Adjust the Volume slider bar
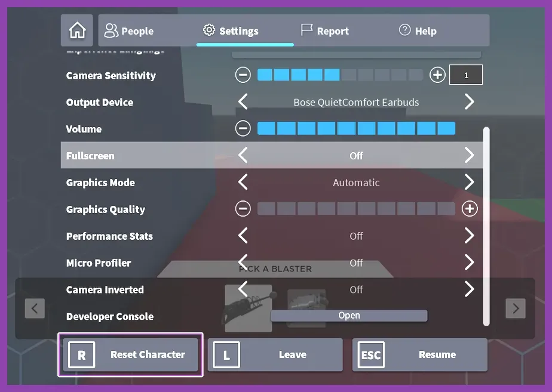The image size is (552, 392). coord(356,128)
